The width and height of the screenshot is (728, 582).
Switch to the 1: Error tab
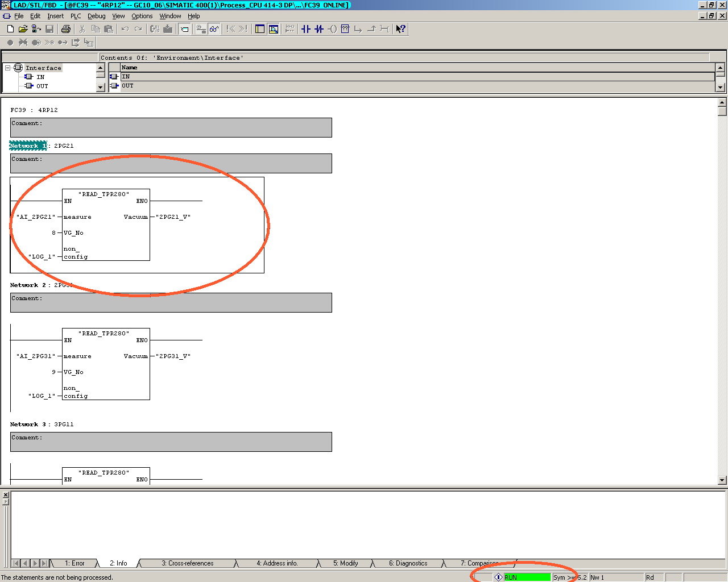pyautogui.click(x=75, y=563)
